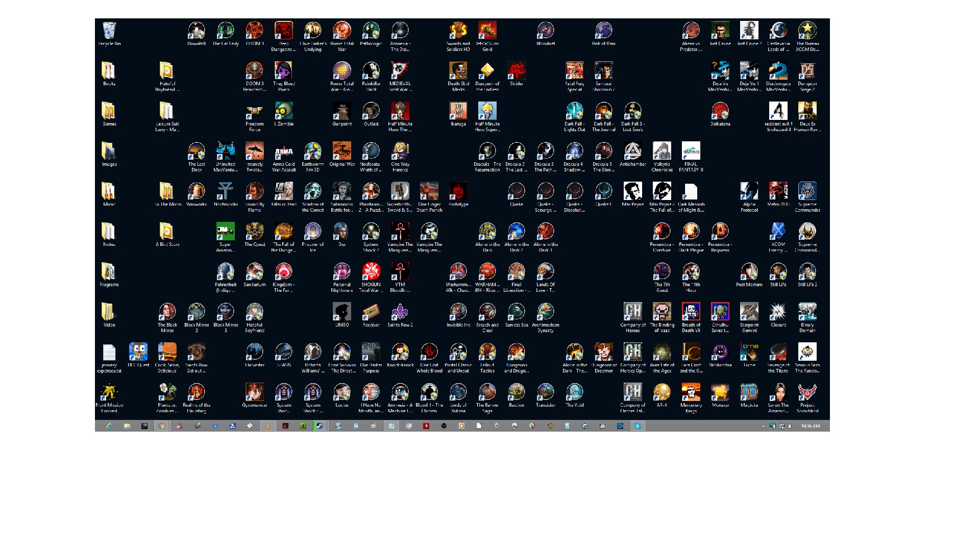This screenshot has height=551, width=980.
Task: Click the Google Chrome taskbar button
Action: 161,426
